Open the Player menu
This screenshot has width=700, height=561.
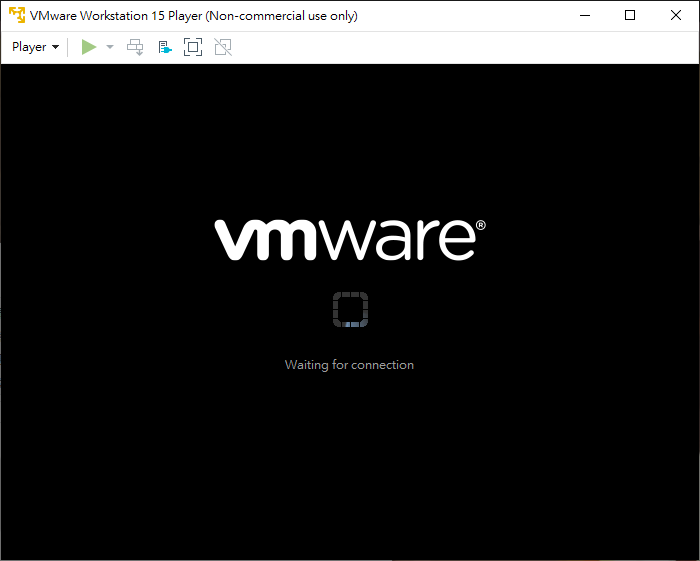(35, 47)
